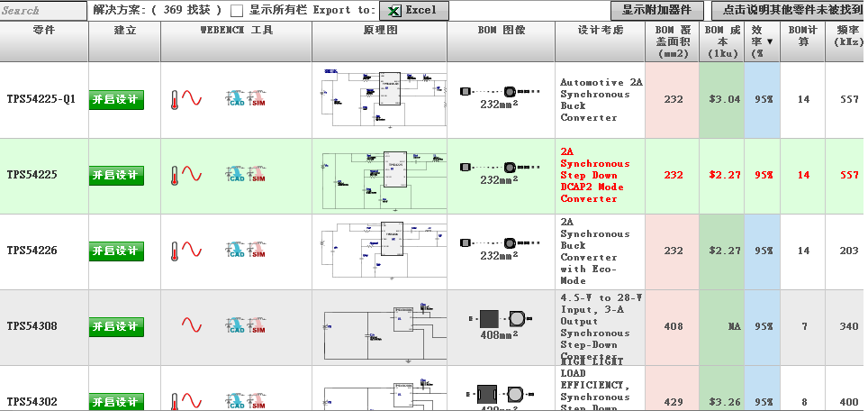Click 开启设计 for TPS54226

click(116, 251)
